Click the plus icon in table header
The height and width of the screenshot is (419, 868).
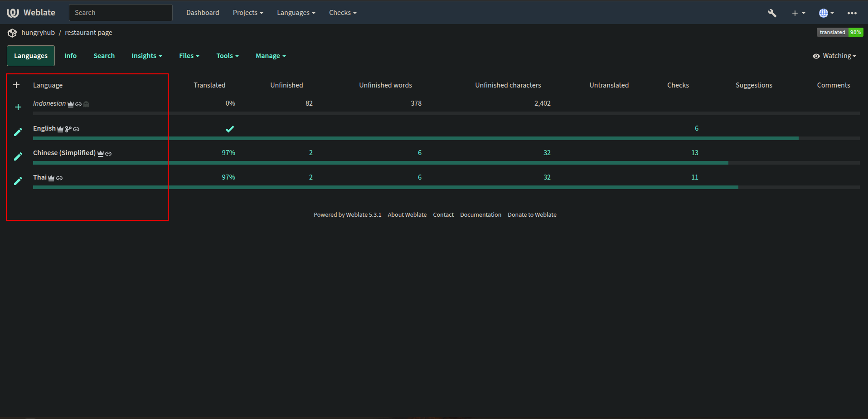(x=16, y=85)
